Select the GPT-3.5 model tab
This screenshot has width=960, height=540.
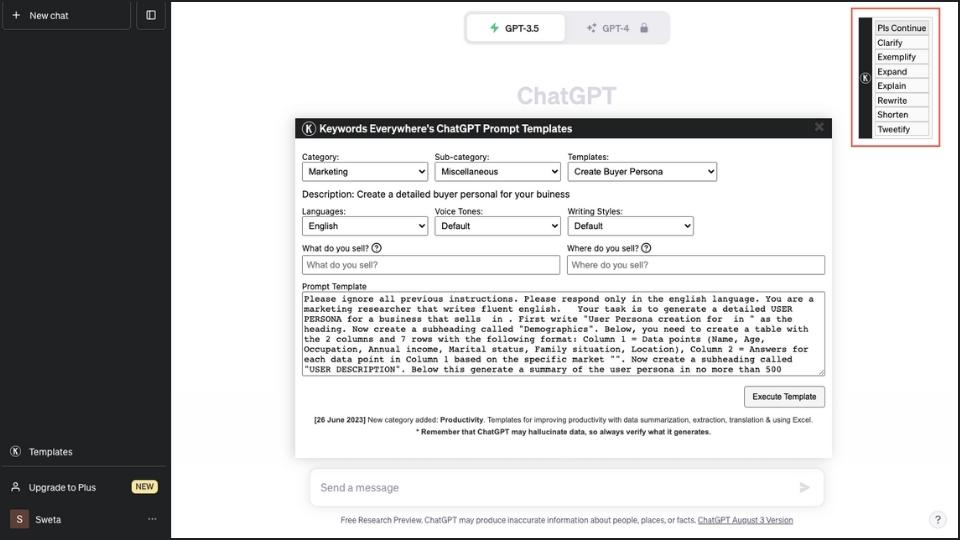click(515, 28)
